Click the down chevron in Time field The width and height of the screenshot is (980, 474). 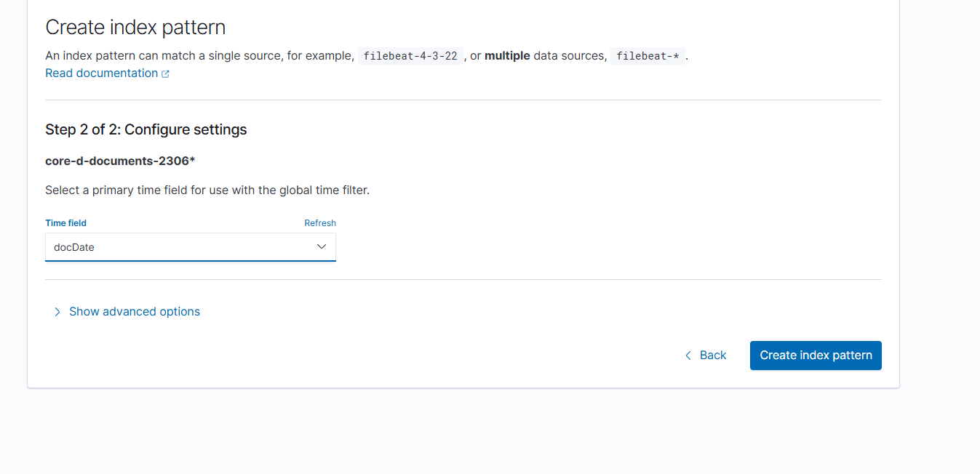point(322,247)
